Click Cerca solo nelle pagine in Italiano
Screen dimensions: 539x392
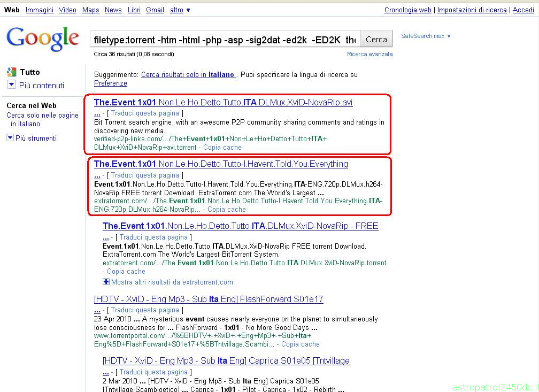[42, 119]
